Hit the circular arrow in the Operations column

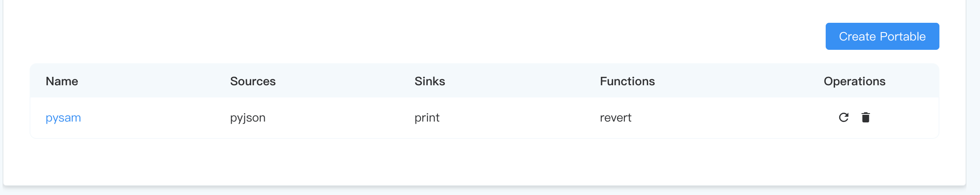843,117
